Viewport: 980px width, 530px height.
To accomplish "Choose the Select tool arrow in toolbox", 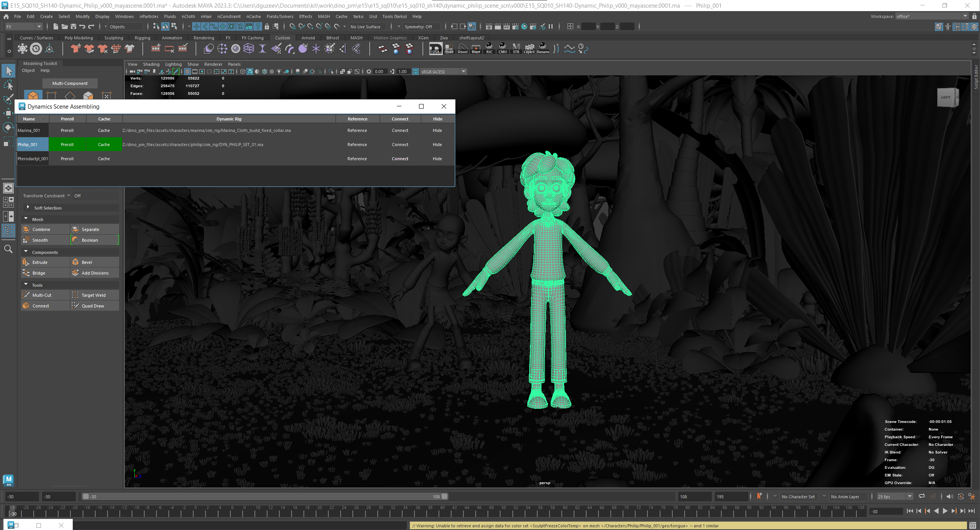I will click(8, 71).
